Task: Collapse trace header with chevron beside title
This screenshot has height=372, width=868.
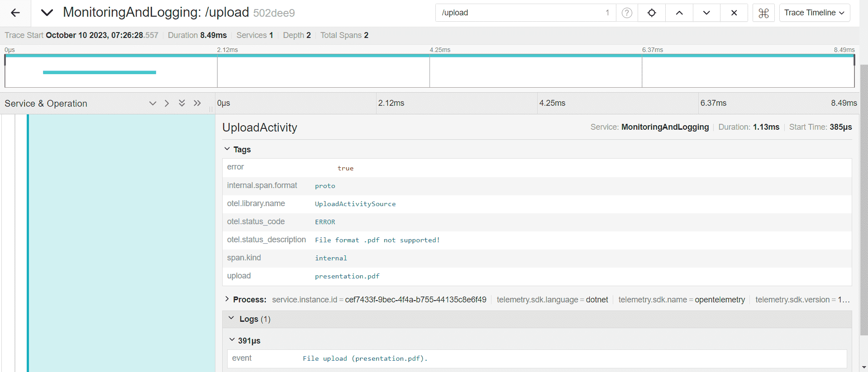Action: tap(47, 13)
